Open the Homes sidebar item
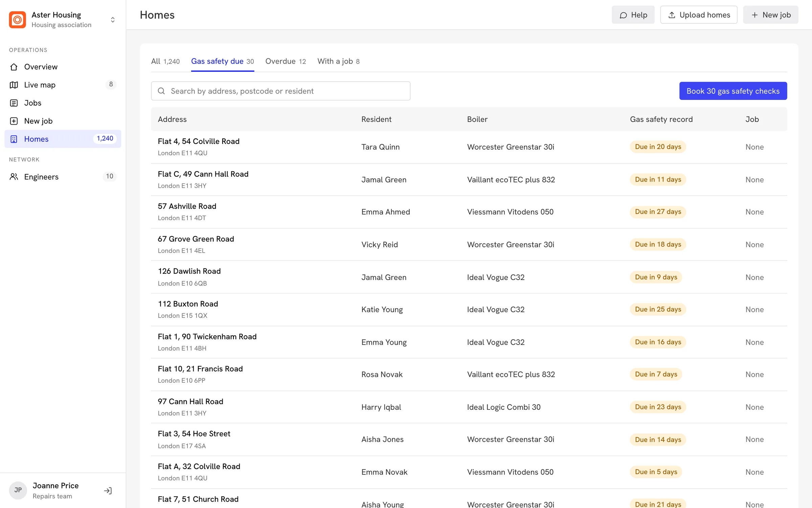The image size is (812, 508). pyautogui.click(x=63, y=139)
